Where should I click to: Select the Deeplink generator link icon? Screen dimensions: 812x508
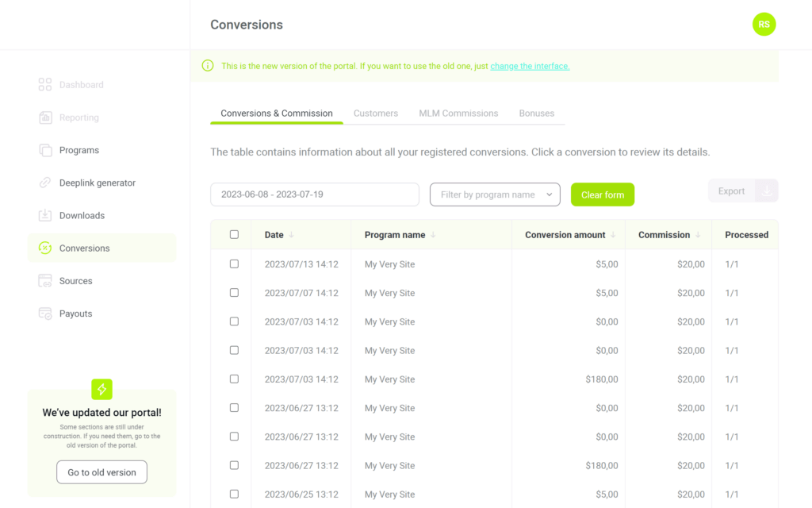(x=45, y=183)
